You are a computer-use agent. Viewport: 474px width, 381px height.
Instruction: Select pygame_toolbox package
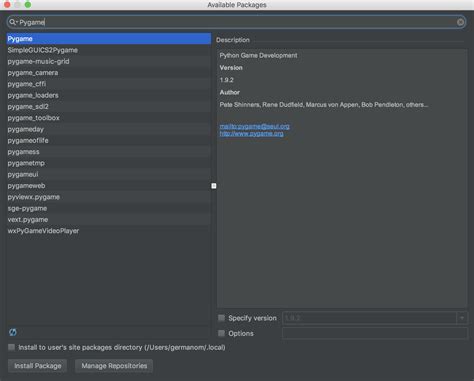tap(109, 118)
